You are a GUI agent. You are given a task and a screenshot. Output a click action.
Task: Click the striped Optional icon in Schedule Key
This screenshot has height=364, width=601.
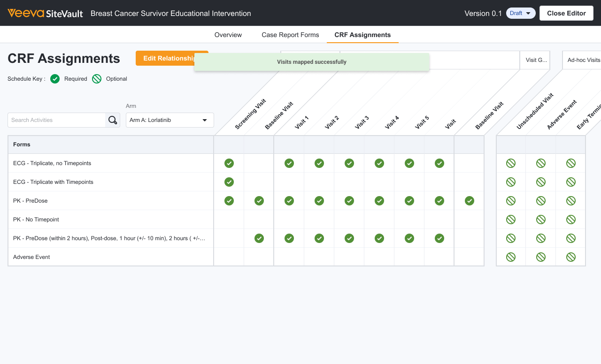97,79
